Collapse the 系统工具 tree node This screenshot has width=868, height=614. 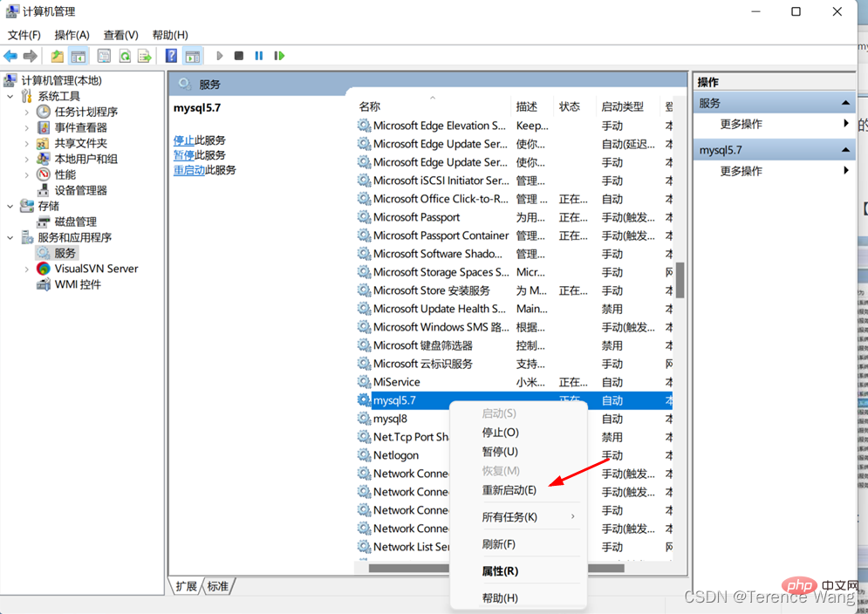(8, 97)
